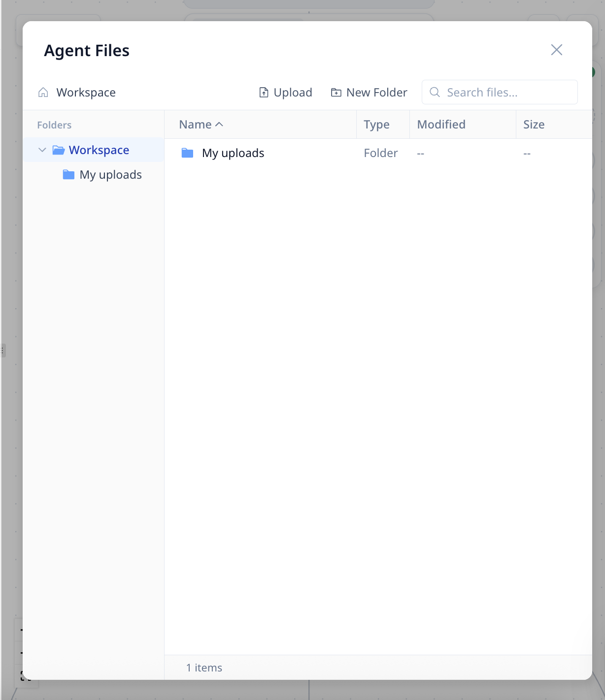This screenshot has height=700, width=605.
Task: Click the 1 items status text
Action: [x=204, y=668]
